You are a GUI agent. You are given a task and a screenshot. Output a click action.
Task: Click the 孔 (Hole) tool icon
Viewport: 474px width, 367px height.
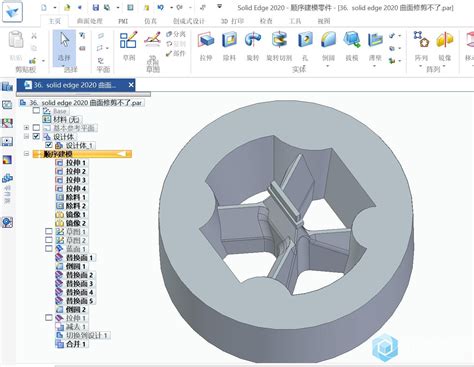tap(305, 40)
